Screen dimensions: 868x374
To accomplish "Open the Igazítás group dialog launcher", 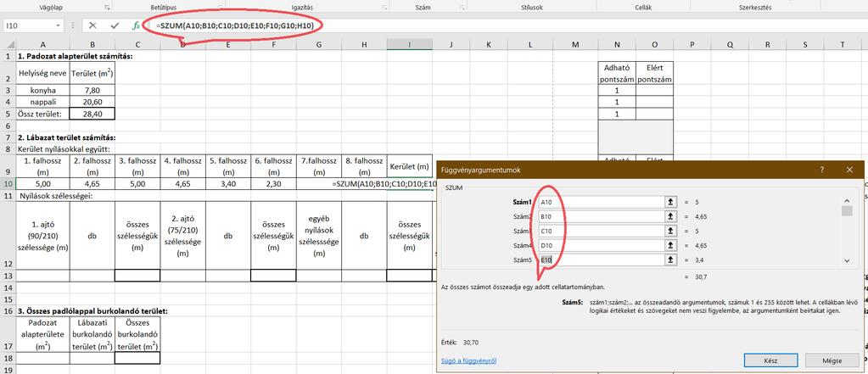I will [x=384, y=8].
